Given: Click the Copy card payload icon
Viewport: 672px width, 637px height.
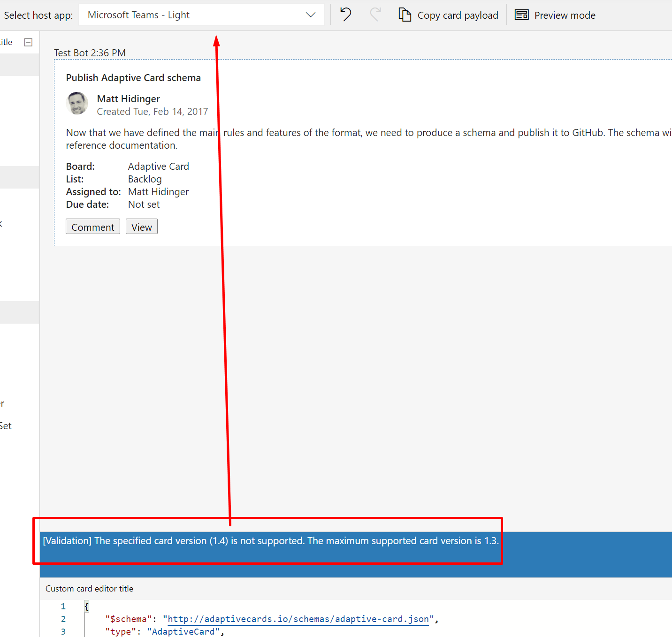Looking at the screenshot, I should point(405,15).
